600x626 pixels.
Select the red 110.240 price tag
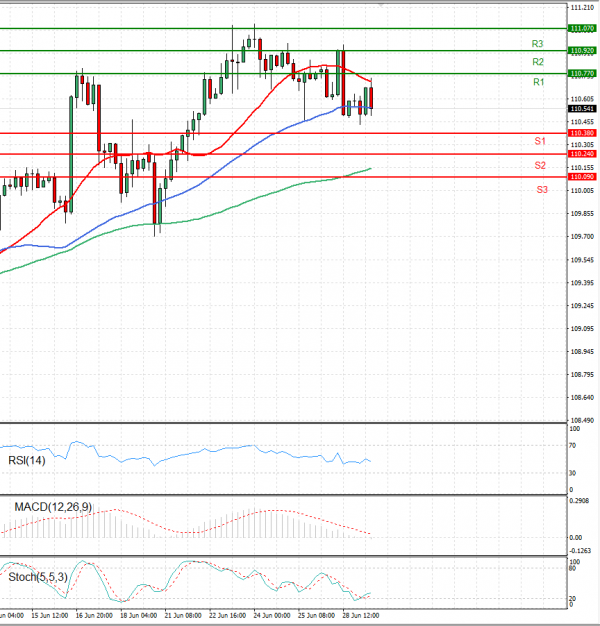pyautogui.click(x=582, y=154)
